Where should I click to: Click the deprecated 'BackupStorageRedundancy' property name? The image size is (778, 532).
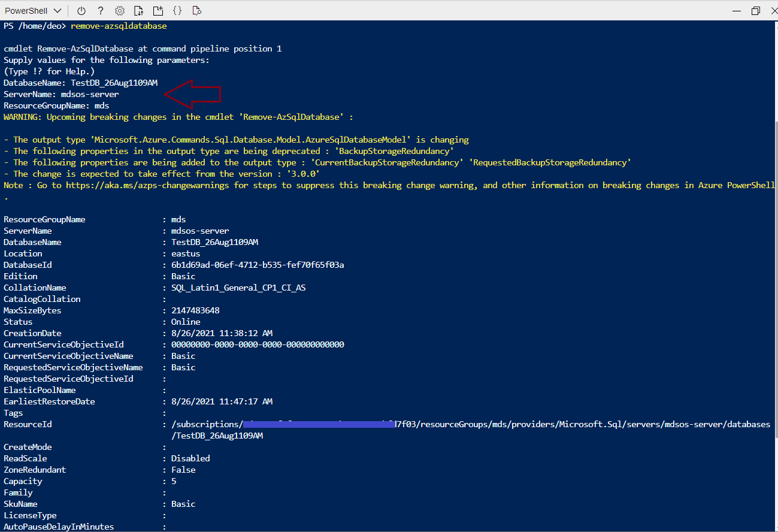pos(394,151)
